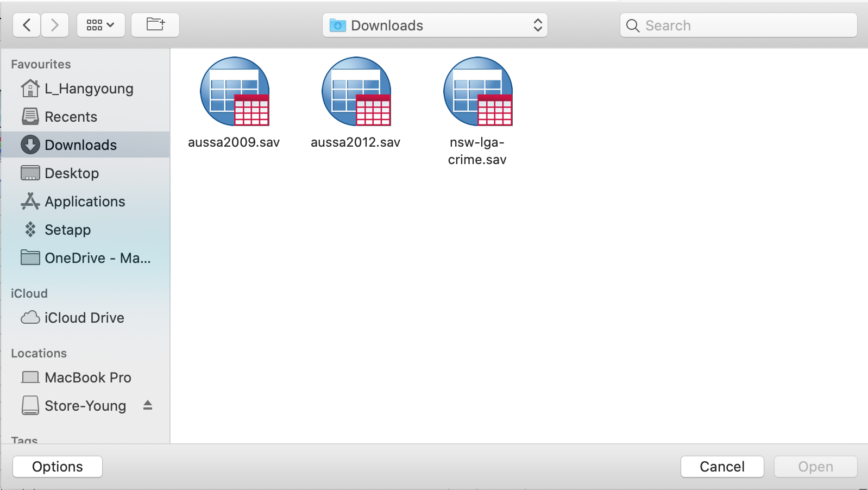Click the iCloud section header
The width and height of the screenshot is (868, 490).
[29, 293]
